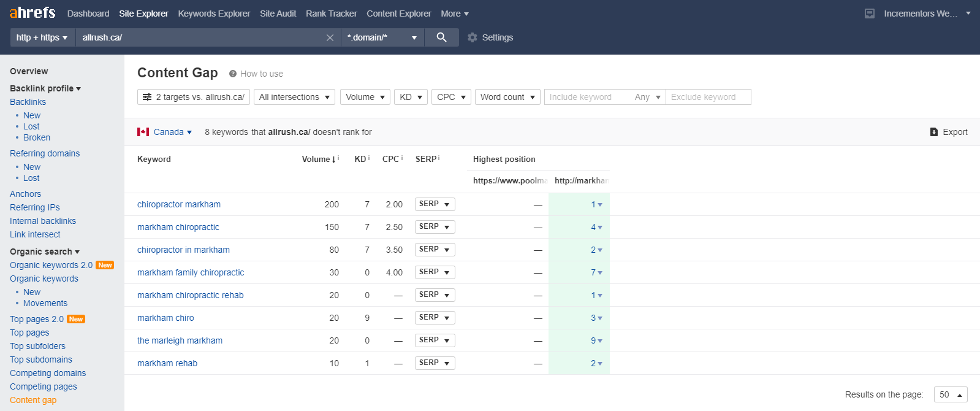Open SERP dropdown for markham chiro
This screenshot has width=980, height=411.
coord(435,318)
